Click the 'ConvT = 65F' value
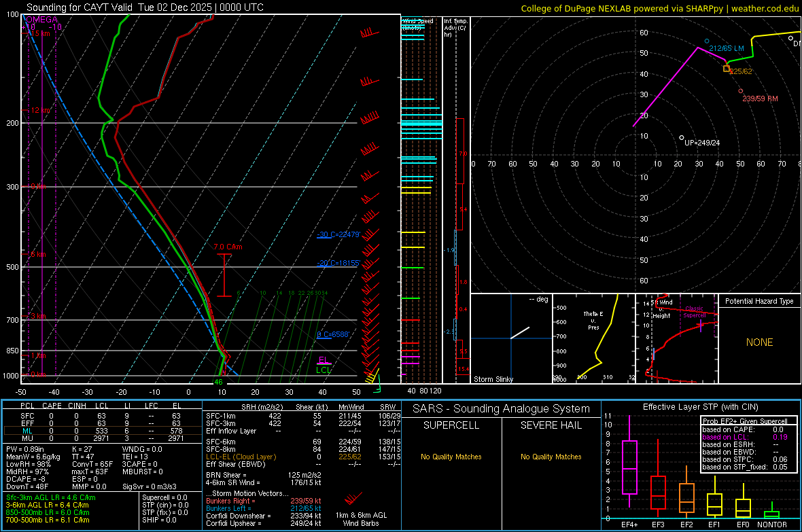Image resolution: width=802 pixels, height=532 pixels. pos(92,464)
